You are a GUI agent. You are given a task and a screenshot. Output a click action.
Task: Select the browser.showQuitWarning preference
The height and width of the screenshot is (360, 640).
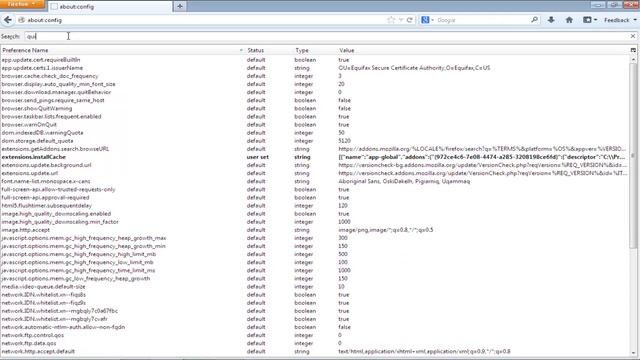315,108
